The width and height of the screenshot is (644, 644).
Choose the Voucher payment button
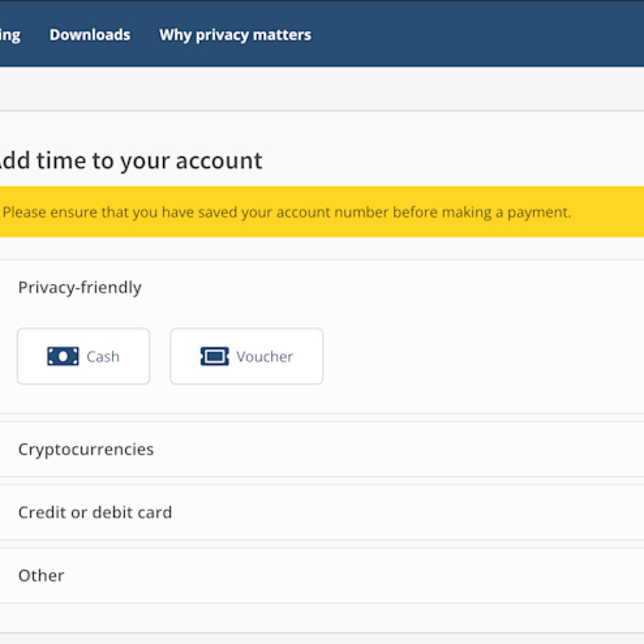246,356
